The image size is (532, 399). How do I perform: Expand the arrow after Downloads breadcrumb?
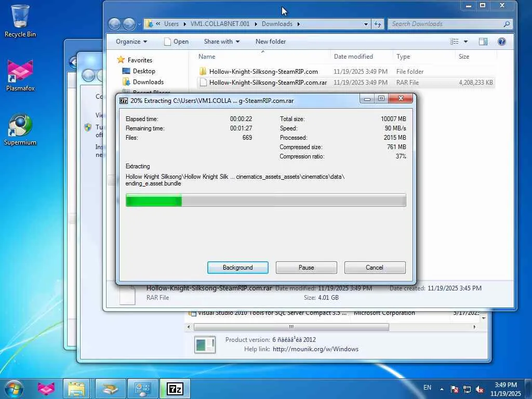click(x=299, y=24)
